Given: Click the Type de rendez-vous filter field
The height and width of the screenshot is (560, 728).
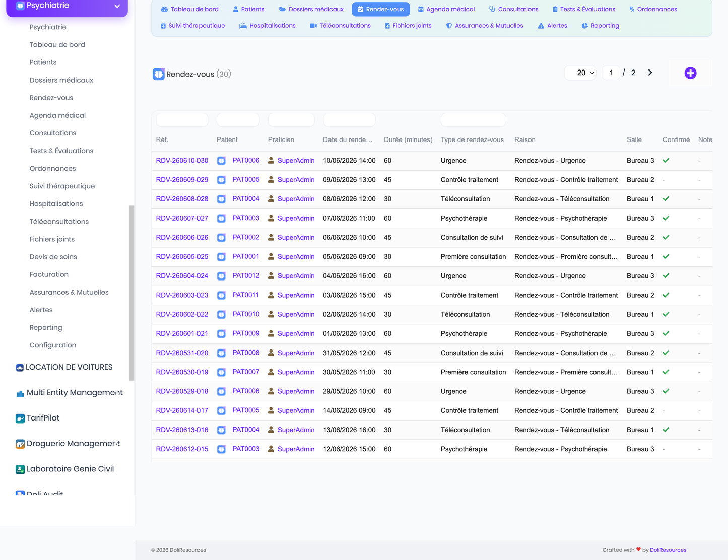Looking at the screenshot, I should click(x=473, y=120).
